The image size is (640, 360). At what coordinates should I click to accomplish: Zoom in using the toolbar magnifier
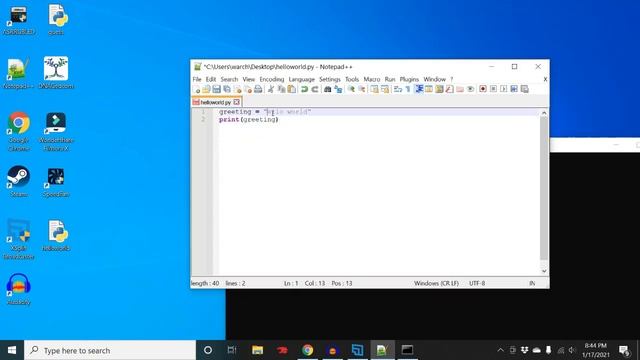[x=351, y=89]
